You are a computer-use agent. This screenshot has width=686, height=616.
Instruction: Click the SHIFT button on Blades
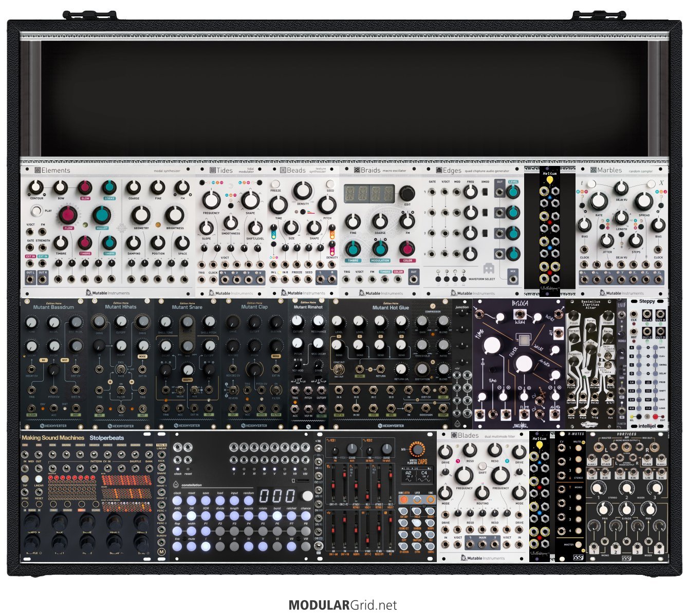pos(482,466)
